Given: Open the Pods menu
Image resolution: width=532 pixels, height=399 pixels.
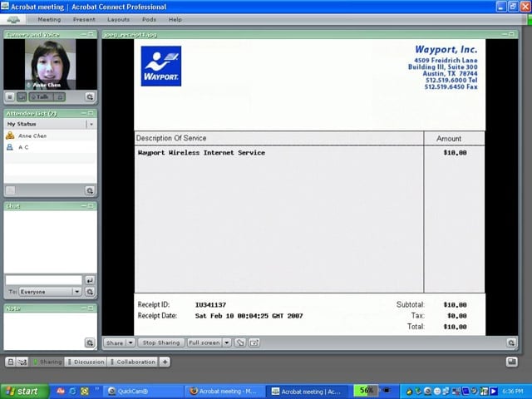Looking at the screenshot, I should coord(149,20).
